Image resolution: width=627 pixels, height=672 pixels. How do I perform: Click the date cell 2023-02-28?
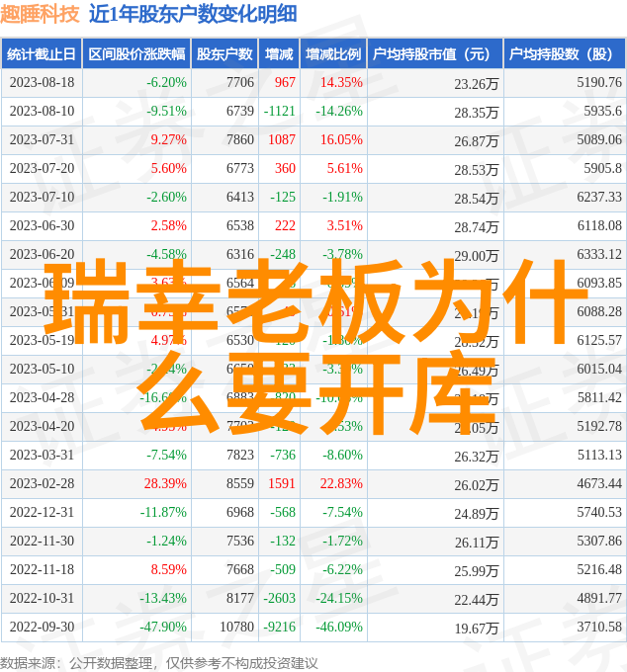[x=42, y=484]
